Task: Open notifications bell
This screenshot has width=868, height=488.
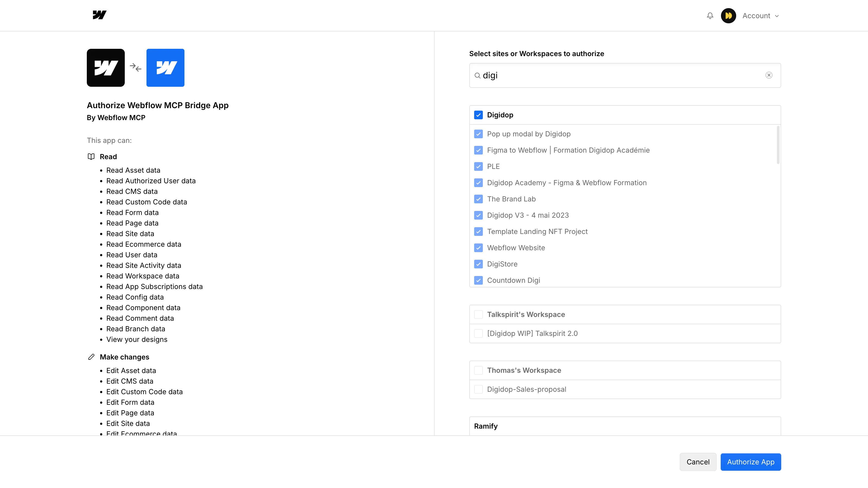Action: (x=710, y=16)
